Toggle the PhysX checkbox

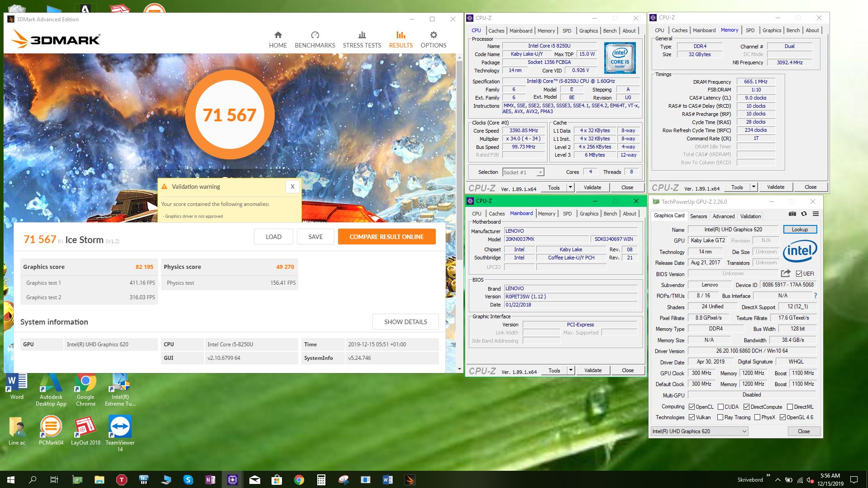coord(757,417)
